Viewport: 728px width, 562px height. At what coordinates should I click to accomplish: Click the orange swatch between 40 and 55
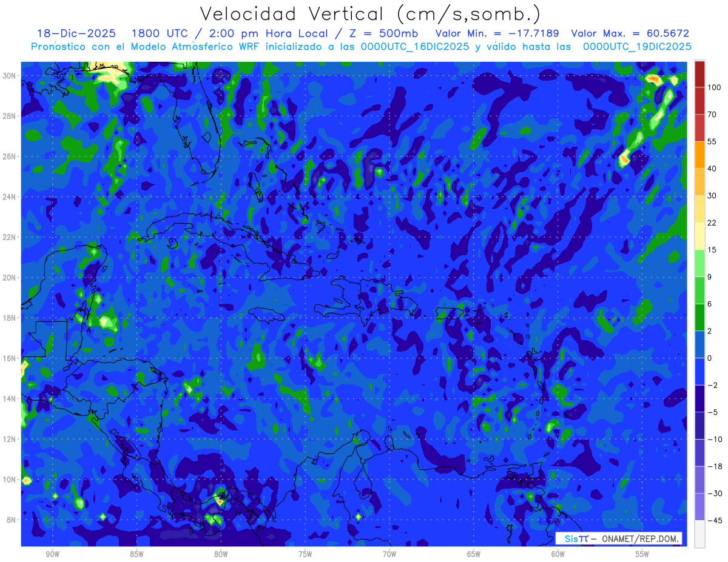[x=699, y=155]
